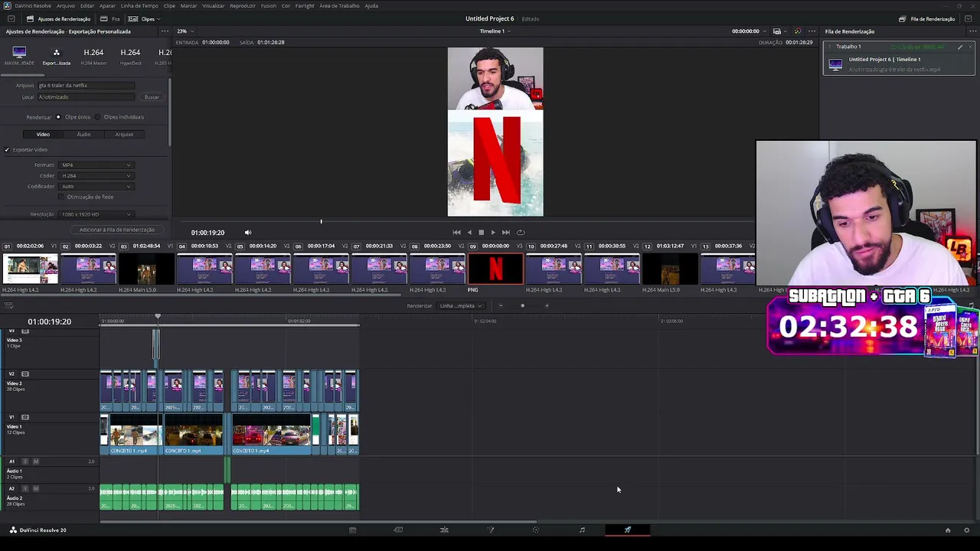Click the clip strip zoom slider handle

coord(523,306)
